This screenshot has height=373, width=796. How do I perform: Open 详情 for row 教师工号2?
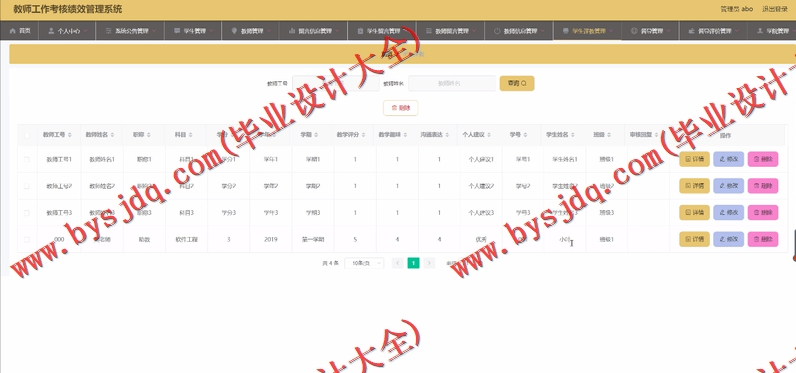(694, 186)
